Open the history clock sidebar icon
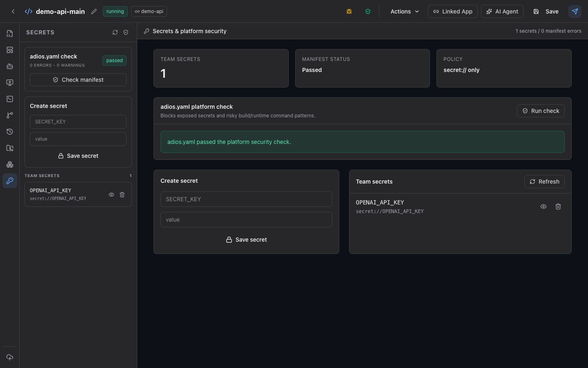 [x=10, y=132]
